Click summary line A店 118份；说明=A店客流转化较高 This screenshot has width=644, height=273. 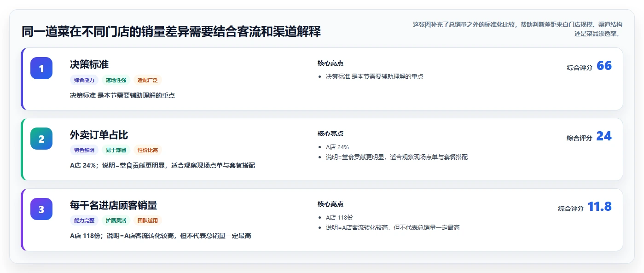(x=160, y=236)
